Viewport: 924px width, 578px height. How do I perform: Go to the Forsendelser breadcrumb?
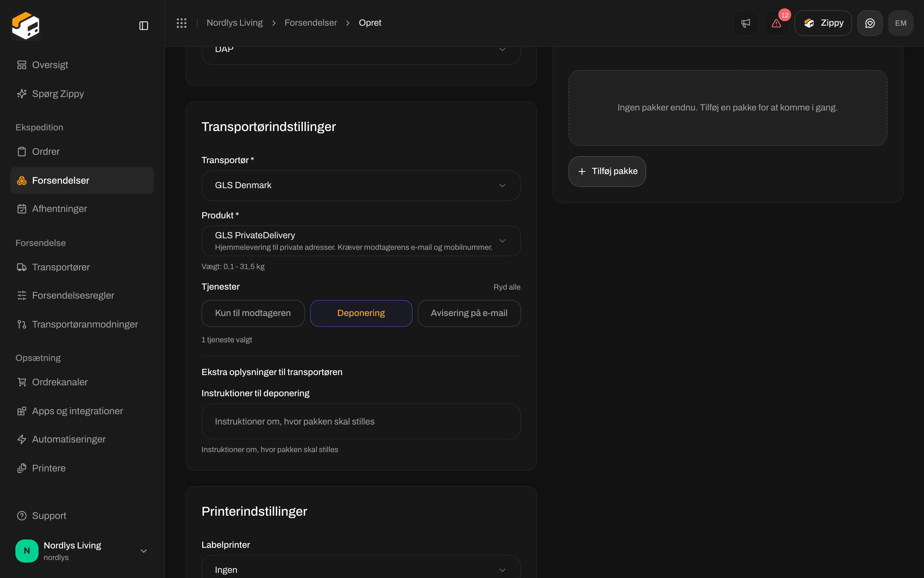click(x=311, y=23)
